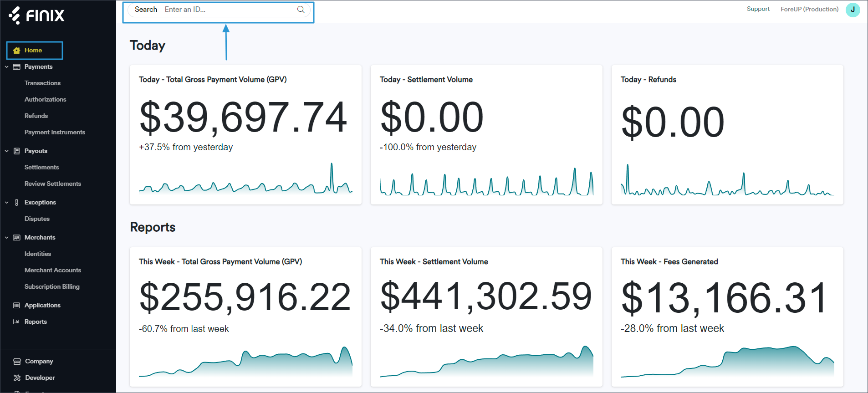868x393 pixels.
Task: Click the Support link
Action: [x=758, y=9]
